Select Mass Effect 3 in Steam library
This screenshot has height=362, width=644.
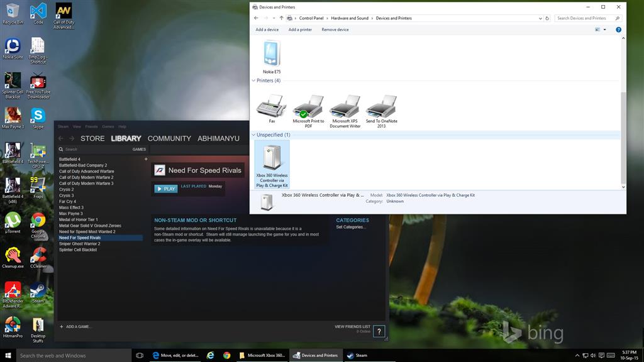click(71, 207)
